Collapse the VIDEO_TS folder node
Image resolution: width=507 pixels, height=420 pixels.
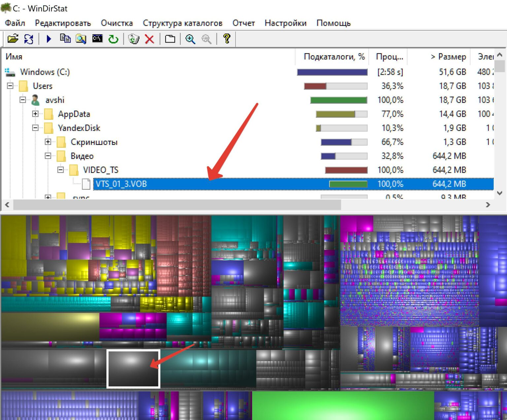point(60,170)
